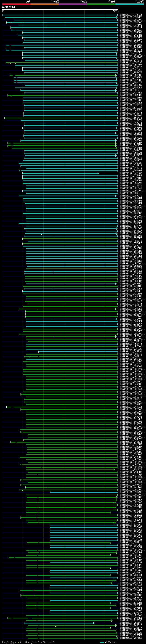Click hit label UniRef100_B9G7S6
This screenshot has height=644, width=146.
tap(131, 492)
